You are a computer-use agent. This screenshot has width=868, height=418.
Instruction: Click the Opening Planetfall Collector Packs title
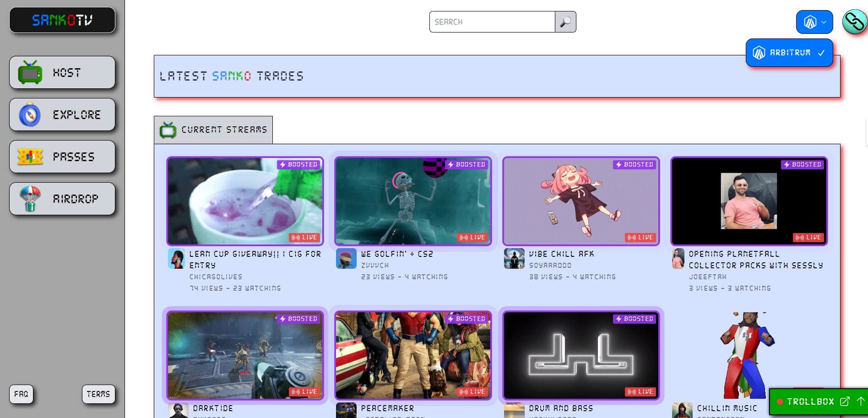[x=756, y=260]
